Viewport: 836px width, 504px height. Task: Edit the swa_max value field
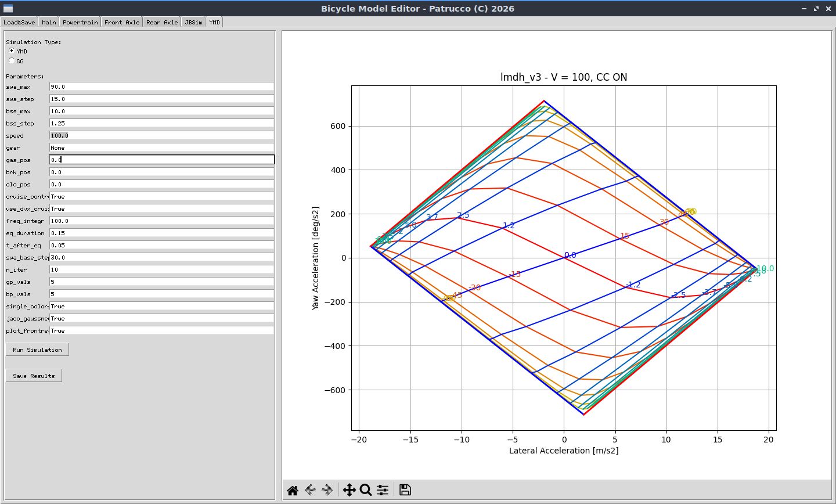point(161,87)
